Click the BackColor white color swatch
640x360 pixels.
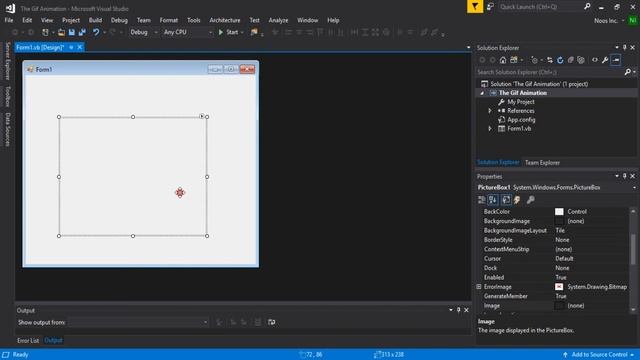(x=559, y=211)
